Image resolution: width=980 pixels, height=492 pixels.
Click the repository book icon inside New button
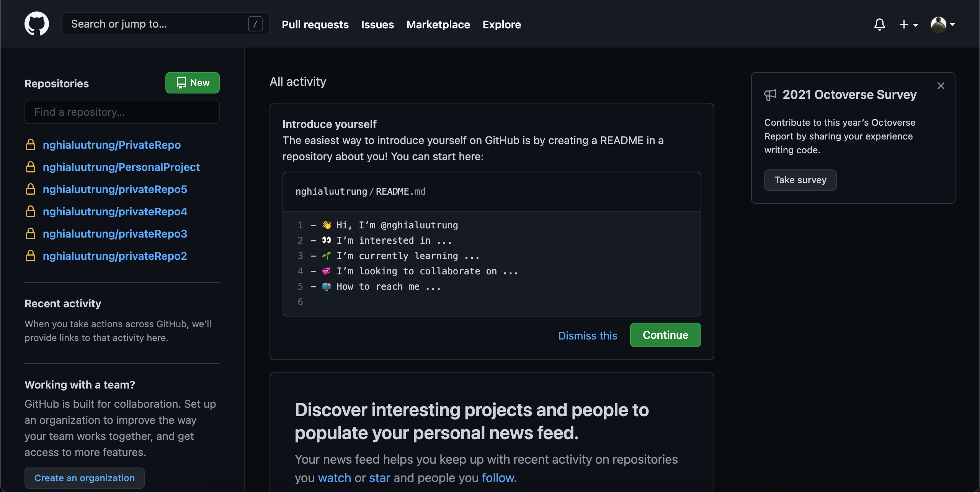(180, 82)
